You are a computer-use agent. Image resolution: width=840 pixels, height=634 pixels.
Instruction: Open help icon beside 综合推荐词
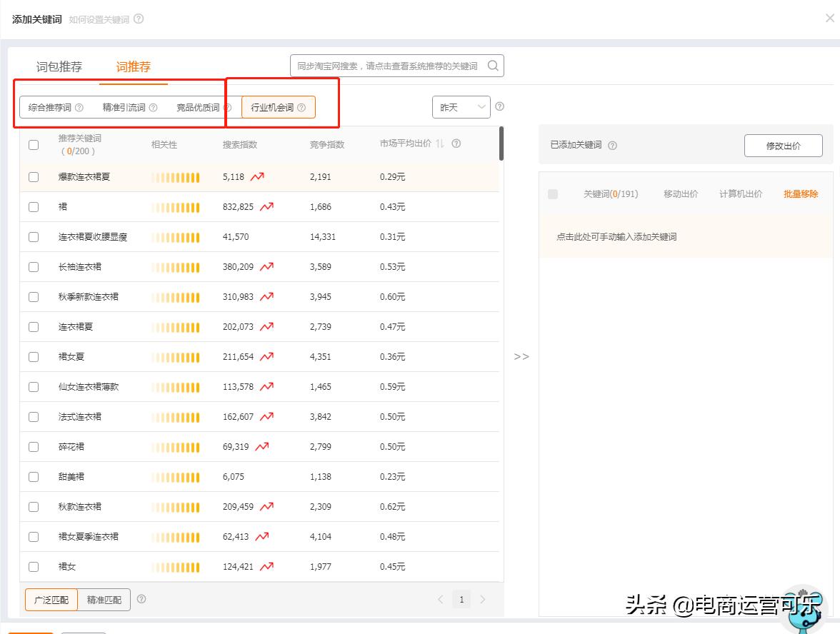point(79,106)
